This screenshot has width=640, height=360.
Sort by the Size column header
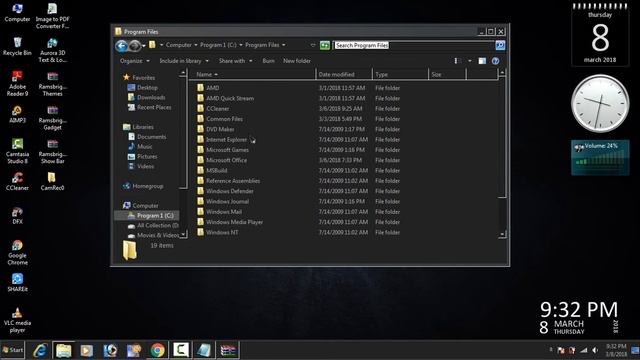pyautogui.click(x=447, y=74)
